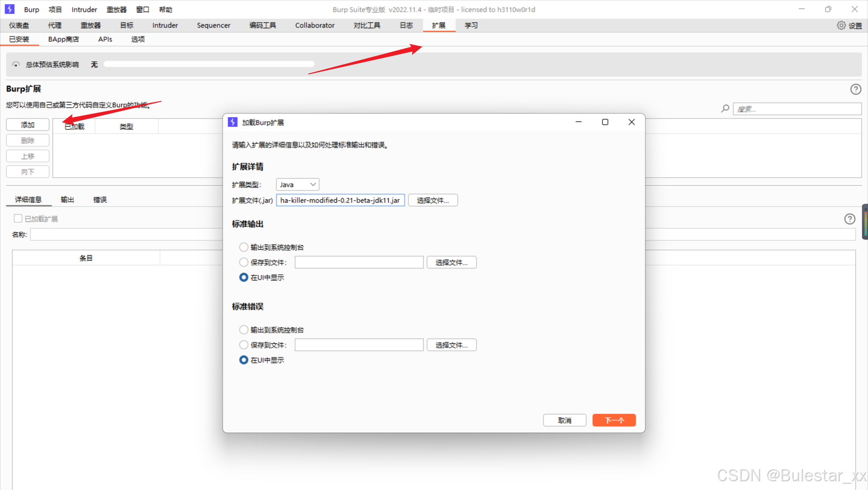Open the extension type Java dropdown

coord(297,185)
